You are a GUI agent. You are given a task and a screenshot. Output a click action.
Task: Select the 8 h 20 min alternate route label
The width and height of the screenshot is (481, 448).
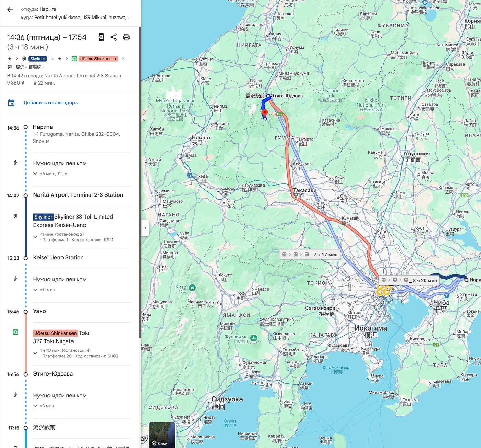click(x=409, y=280)
